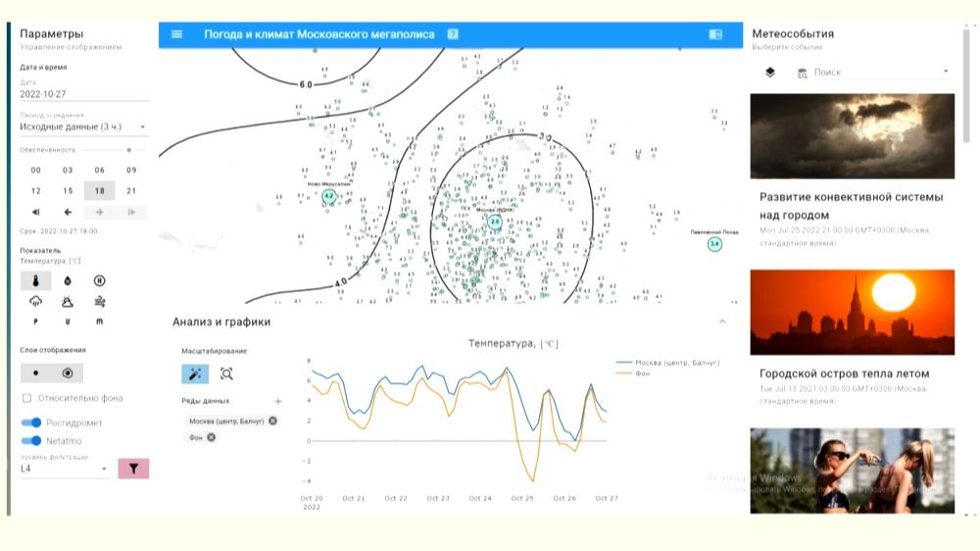Collapse the Анализ и графики panel

[x=722, y=322]
